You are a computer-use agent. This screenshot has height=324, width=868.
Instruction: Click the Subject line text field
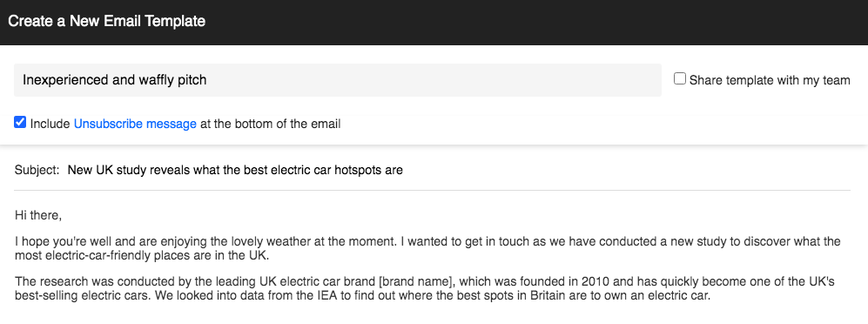pyautogui.click(x=458, y=171)
